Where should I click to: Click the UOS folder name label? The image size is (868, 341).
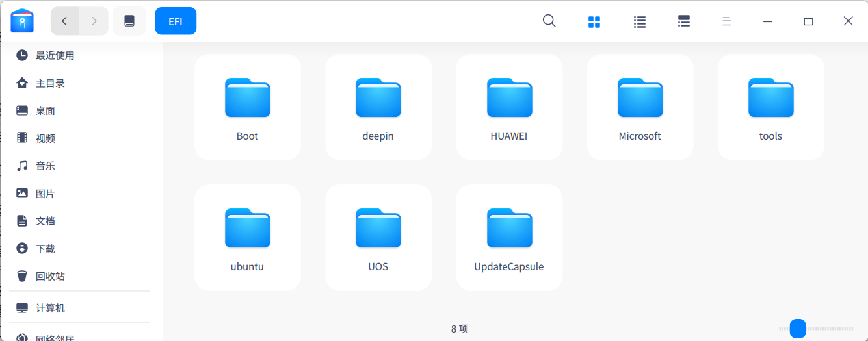pos(378,267)
